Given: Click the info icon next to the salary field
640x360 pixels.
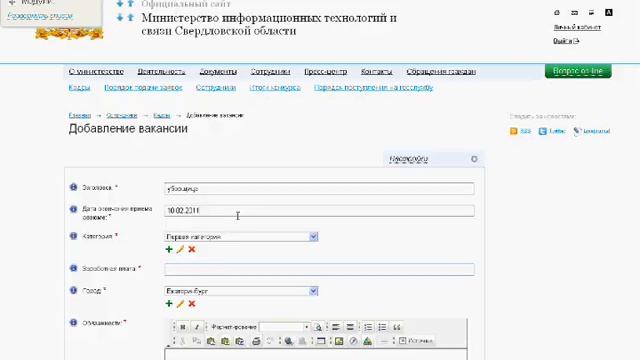Looking at the screenshot, I should (x=73, y=268).
